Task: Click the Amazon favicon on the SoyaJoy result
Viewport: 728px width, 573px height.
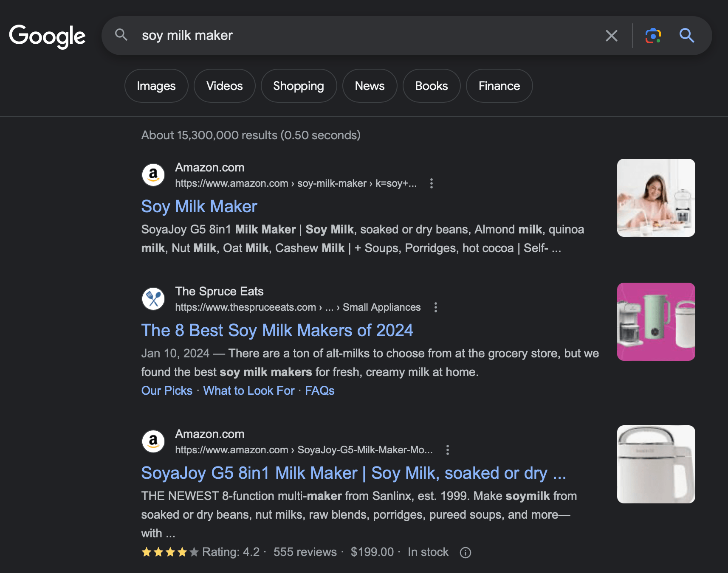Action: click(153, 441)
